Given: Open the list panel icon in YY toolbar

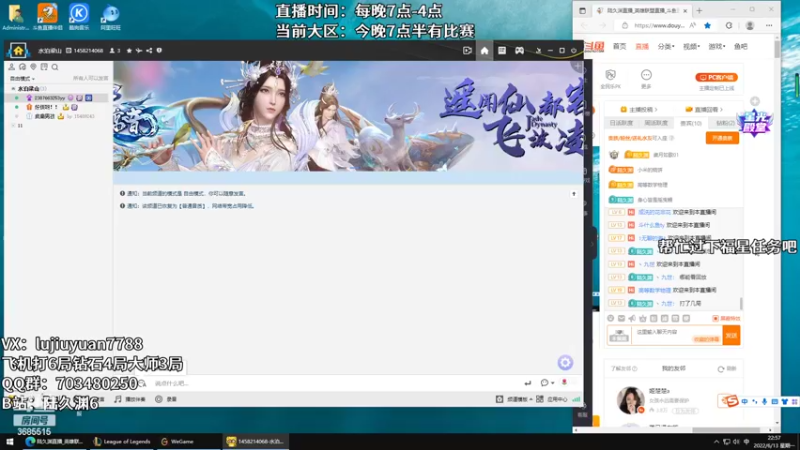Looking at the screenshot, I should pyautogui.click(x=502, y=51).
